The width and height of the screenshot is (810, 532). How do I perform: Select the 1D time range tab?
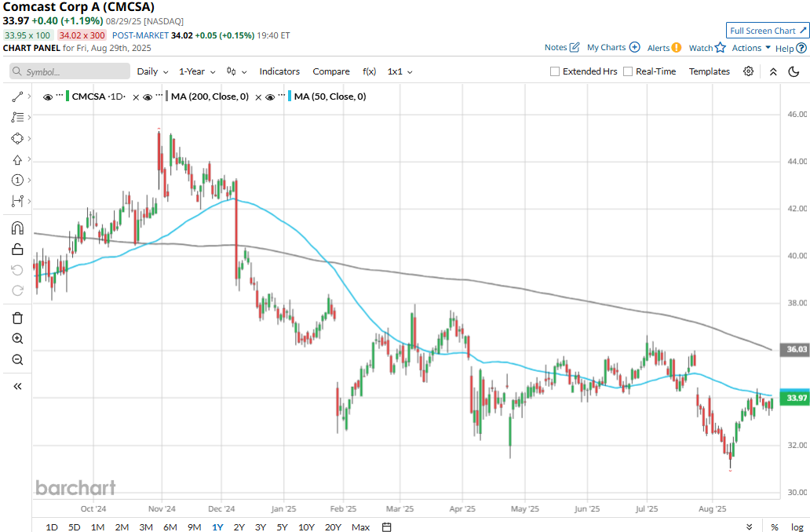[52, 527]
